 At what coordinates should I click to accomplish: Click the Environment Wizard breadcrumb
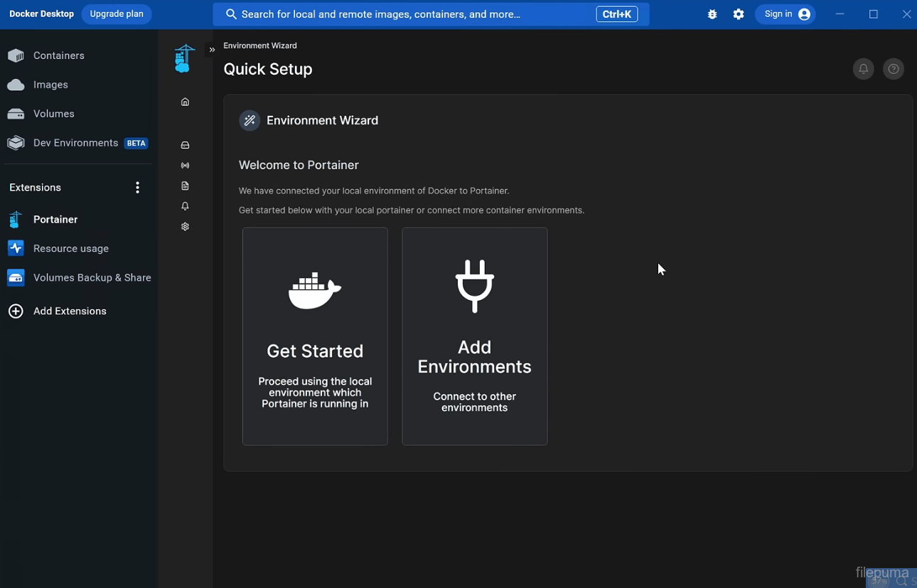click(260, 46)
